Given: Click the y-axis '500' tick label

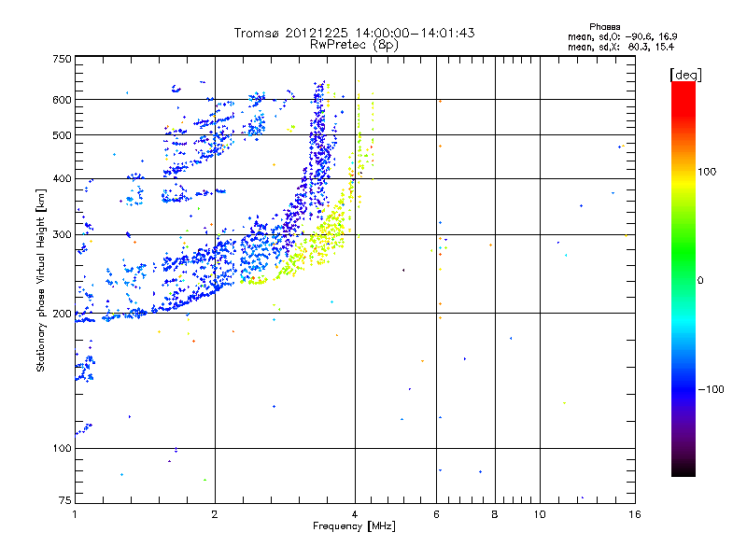Looking at the screenshot, I should tap(62, 135).
